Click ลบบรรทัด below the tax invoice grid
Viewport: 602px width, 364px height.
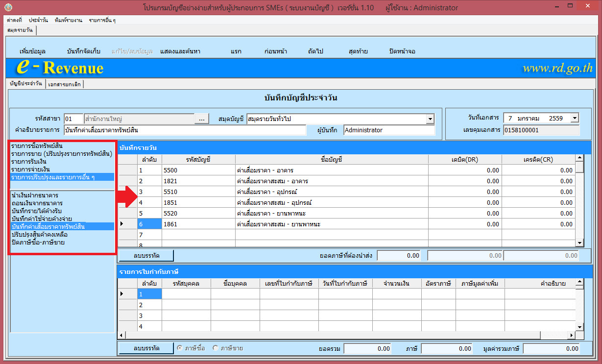click(146, 348)
